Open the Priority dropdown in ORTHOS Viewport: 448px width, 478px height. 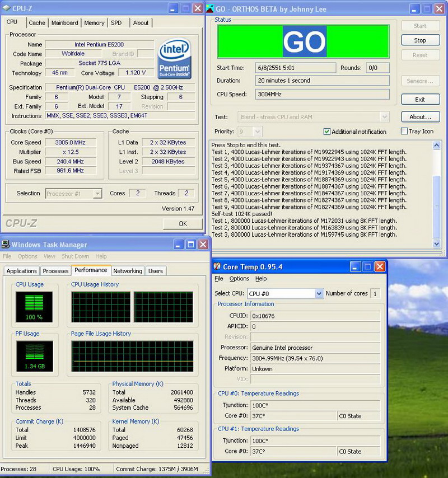pos(258,132)
